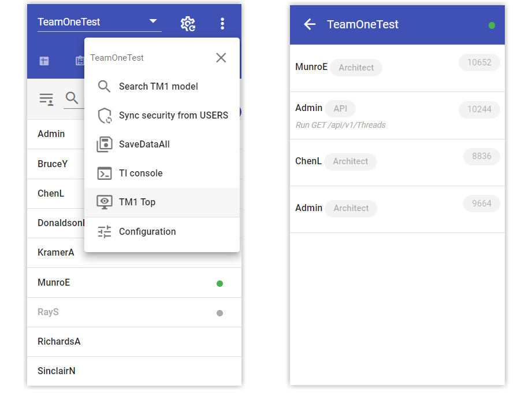Select MunroE thread row in TM1 Top
Image resolution: width=532 pixels, height=399 pixels.
point(397,68)
